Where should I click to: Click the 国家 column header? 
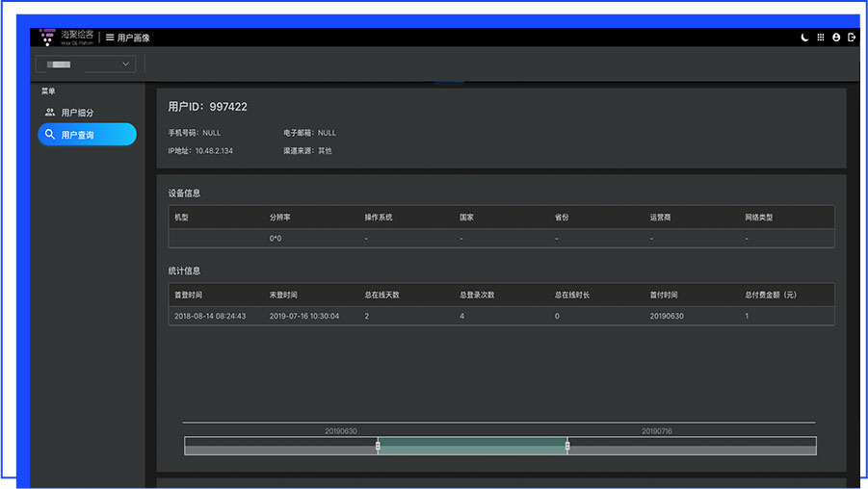pyautogui.click(x=466, y=218)
